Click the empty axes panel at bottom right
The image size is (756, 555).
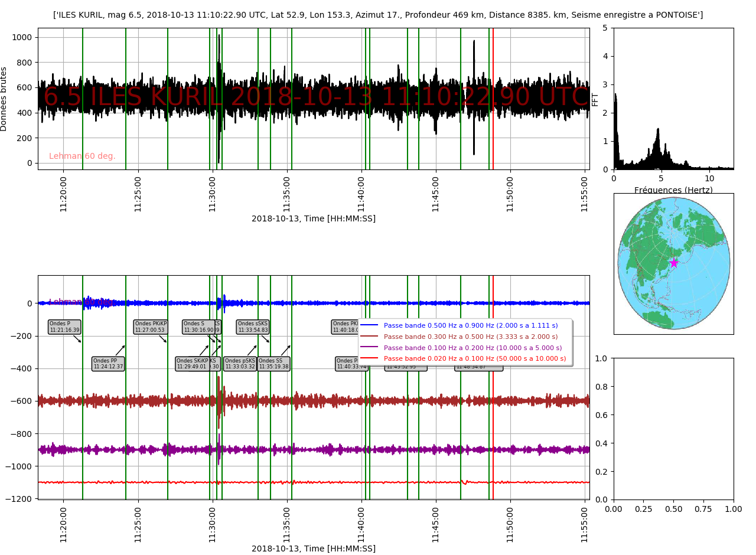coord(673,429)
